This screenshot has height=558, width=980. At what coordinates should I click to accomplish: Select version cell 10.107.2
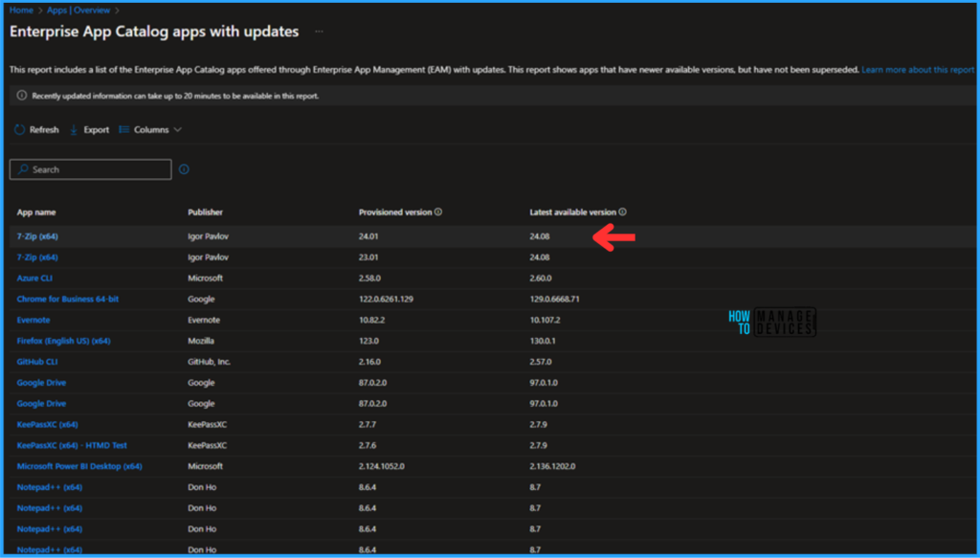545,320
